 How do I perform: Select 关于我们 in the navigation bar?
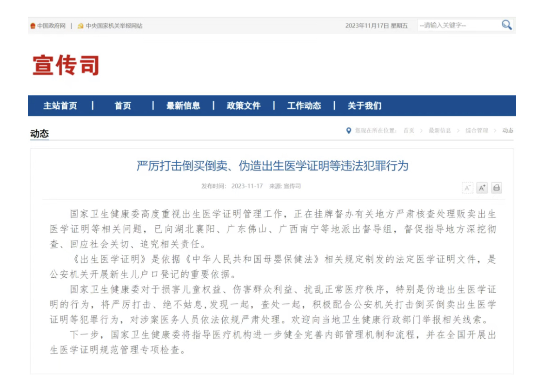(x=365, y=105)
